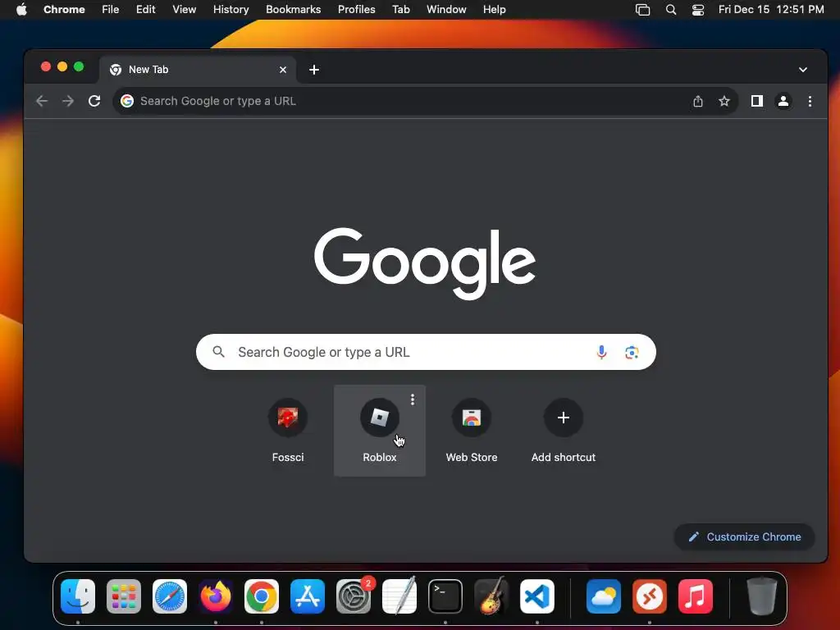Launch GarageBand from the Dock
The height and width of the screenshot is (630, 840).
[491, 596]
